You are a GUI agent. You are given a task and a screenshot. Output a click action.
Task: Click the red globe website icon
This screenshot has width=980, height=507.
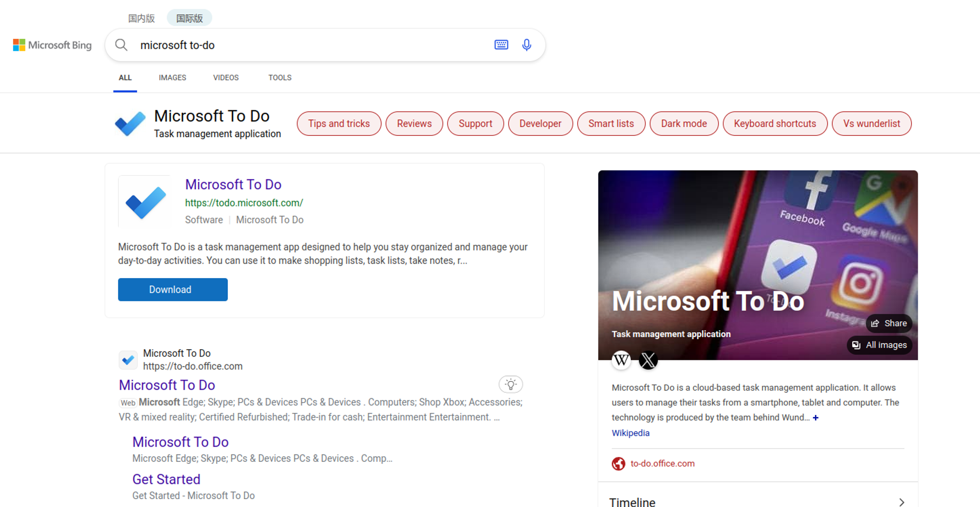(x=618, y=463)
